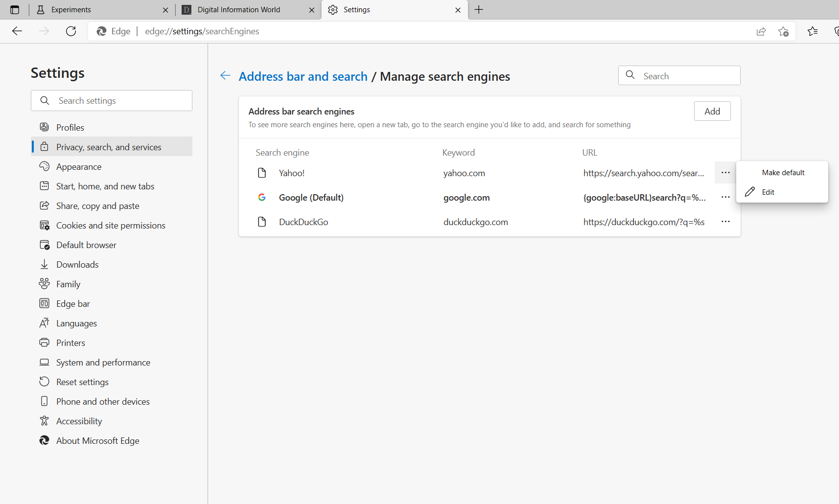Image resolution: width=839 pixels, height=504 pixels.
Task: Open more actions for Yahoo! row
Action: [725, 173]
